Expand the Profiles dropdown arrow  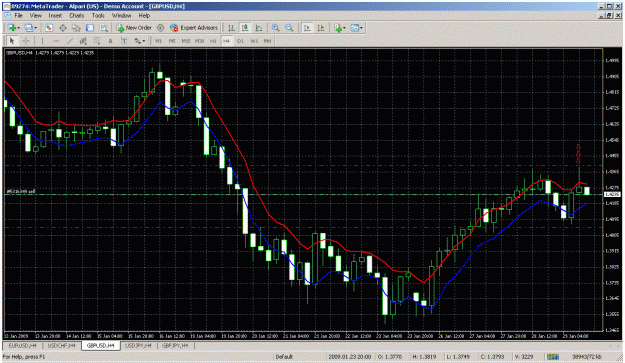(35, 28)
